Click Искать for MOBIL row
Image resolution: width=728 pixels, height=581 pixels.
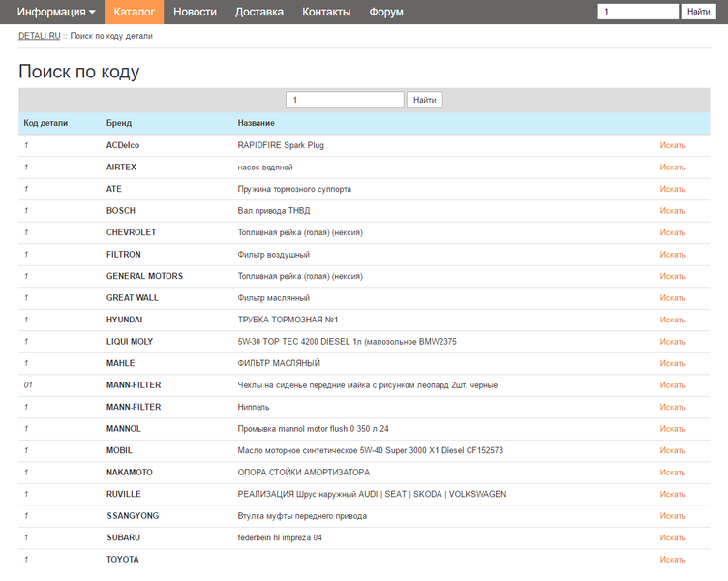[x=673, y=450]
